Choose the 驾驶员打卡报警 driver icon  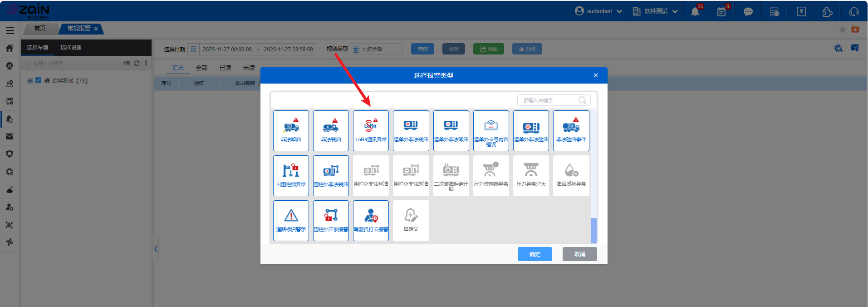tap(371, 220)
